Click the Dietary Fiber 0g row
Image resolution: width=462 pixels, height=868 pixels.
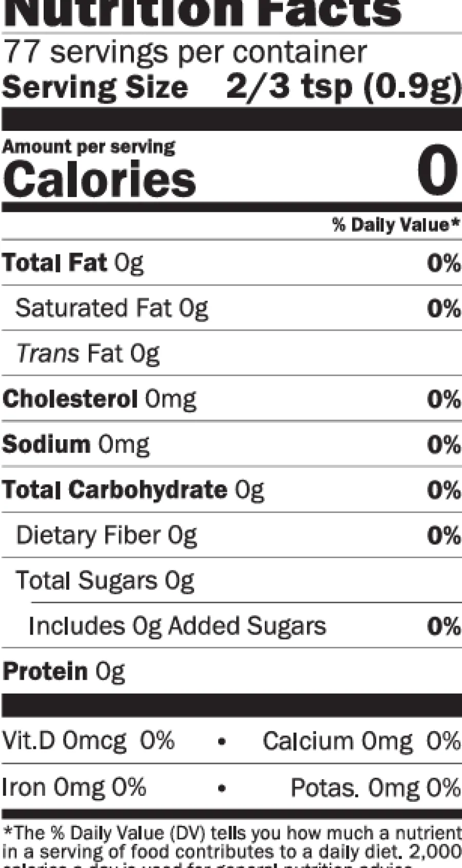pyautogui.click(x=232, y=535)
